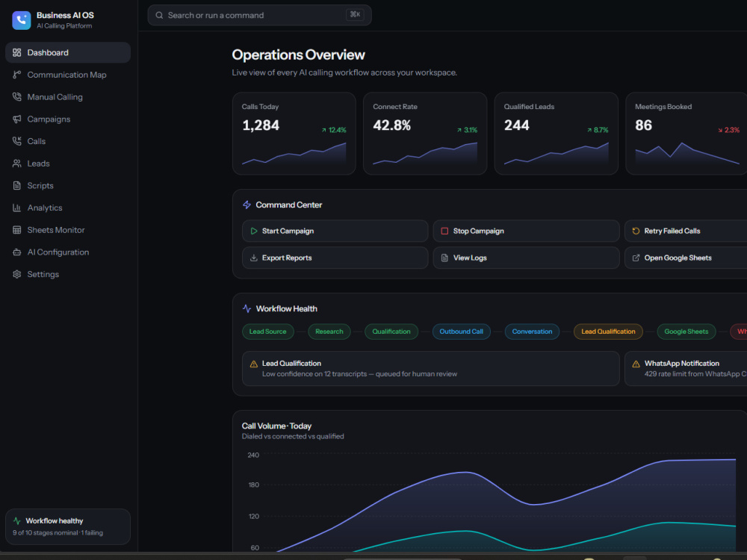Click the Leads people icon
This screenshot has height=560, width=747.
tap(16, 164)
